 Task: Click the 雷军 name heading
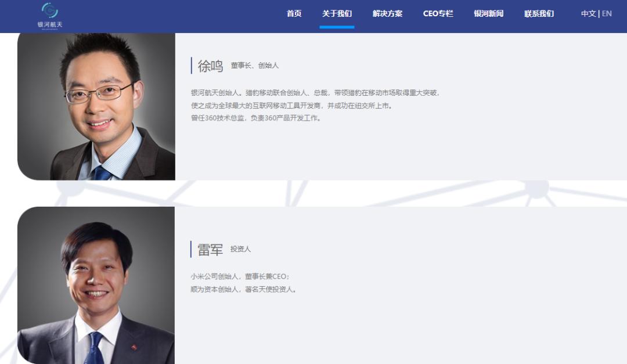[x=210, y=250]
